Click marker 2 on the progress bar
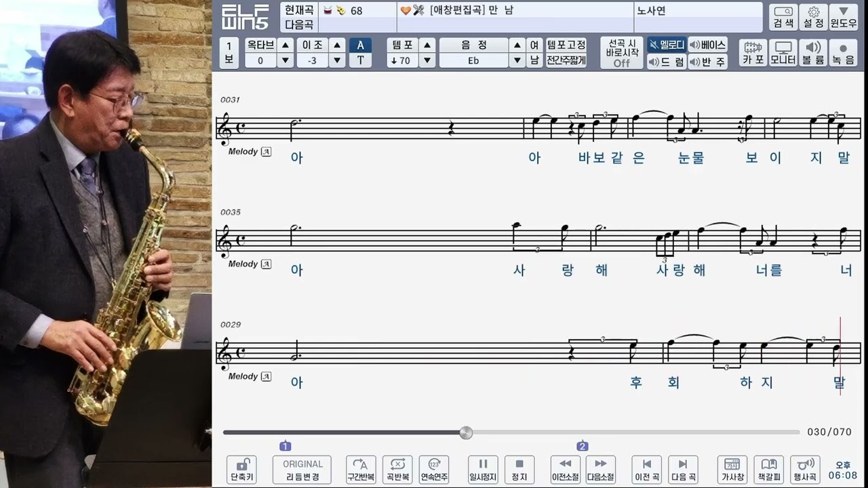 (x=582, y=446)
